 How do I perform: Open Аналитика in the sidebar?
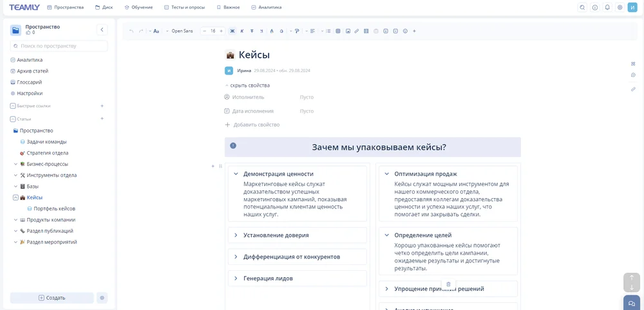point(26,60)
